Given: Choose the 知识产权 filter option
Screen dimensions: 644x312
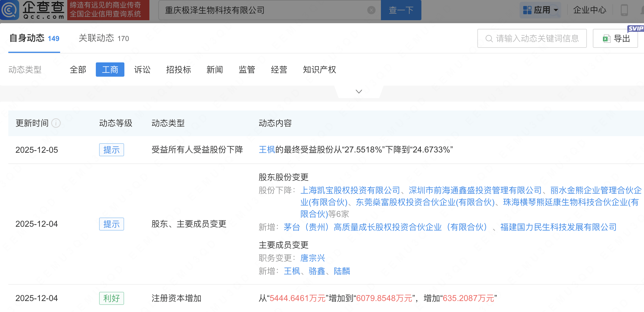Looking at the screenshot, I should (319, 70).
